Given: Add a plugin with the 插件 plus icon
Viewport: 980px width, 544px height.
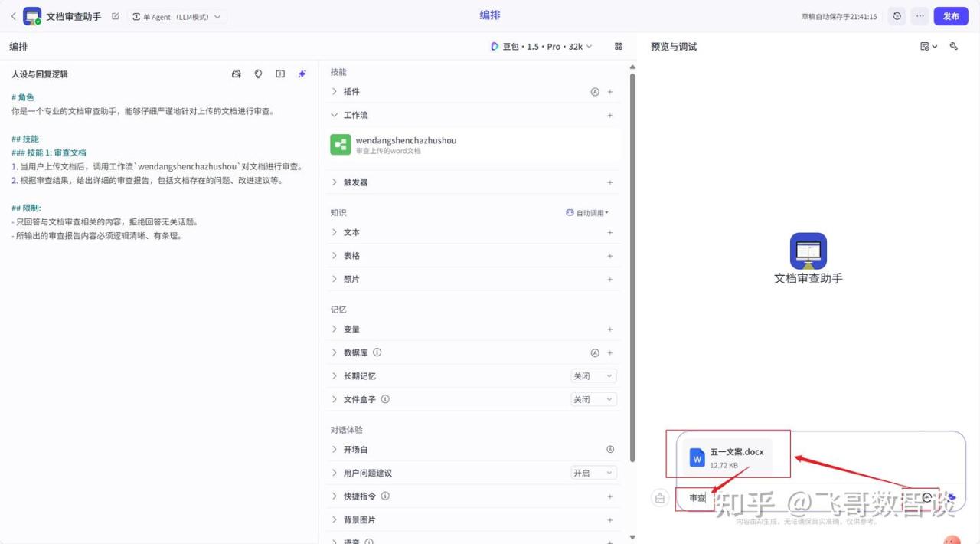Looking at the screenshot, I should [x=610, y=92].
